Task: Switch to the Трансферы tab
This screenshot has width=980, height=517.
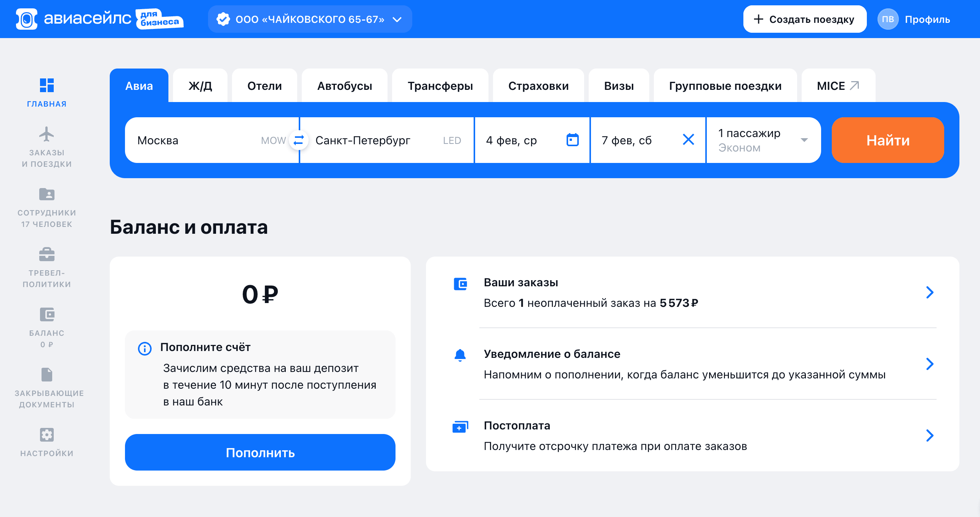Action: pyautogui.click(x=440, y=86)
